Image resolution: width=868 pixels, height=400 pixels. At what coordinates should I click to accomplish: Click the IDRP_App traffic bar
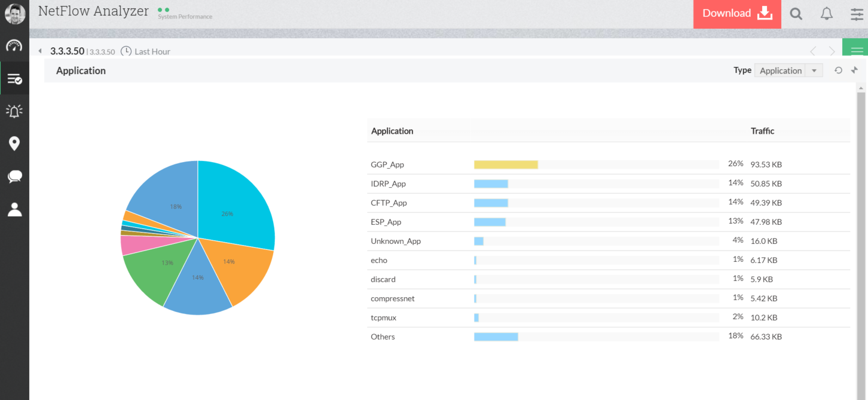click(x=491, y=184)
